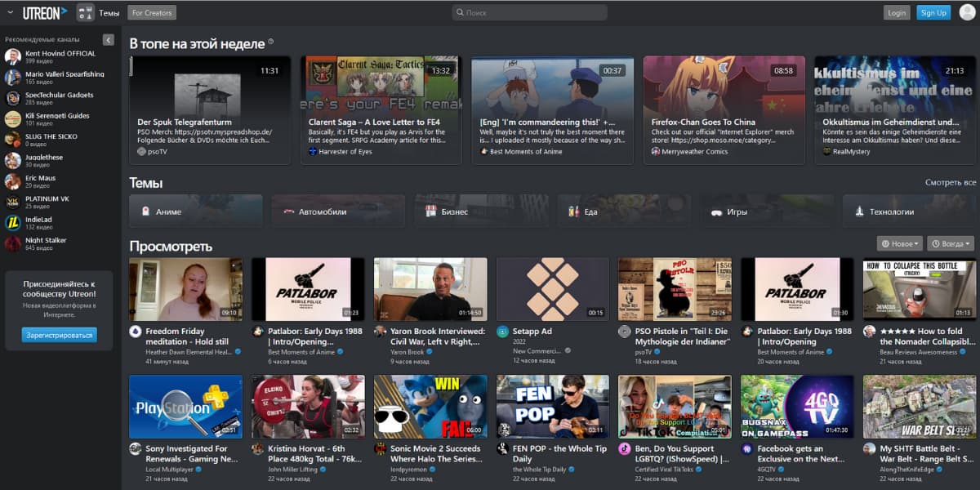Click the PLATINUM VK channel avatar
Viewport: 980px width, 490px height.
coord(12,202)
